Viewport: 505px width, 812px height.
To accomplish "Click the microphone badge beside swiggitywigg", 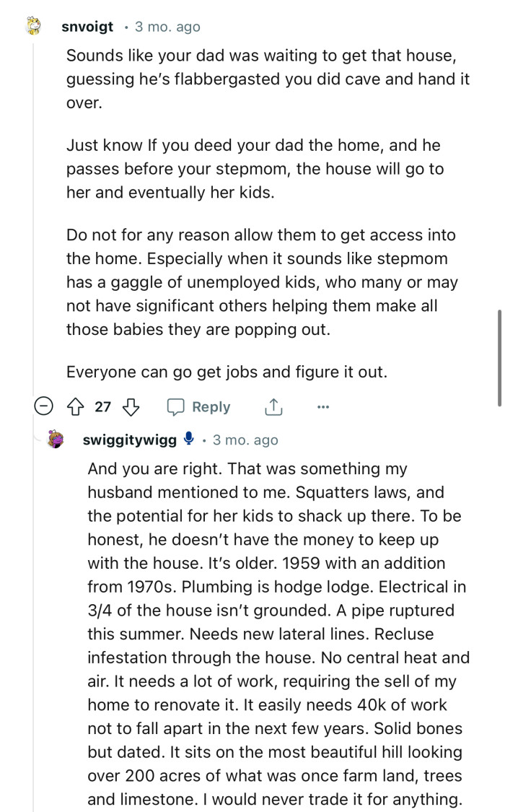I will [x=188, y=439].
